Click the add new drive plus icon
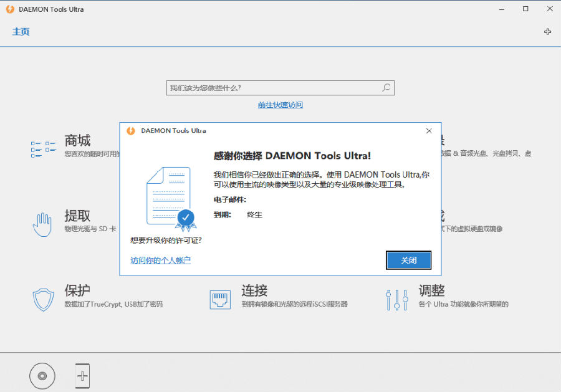The width and height of the screenshot is (561, 392). [x=82, y=375]
